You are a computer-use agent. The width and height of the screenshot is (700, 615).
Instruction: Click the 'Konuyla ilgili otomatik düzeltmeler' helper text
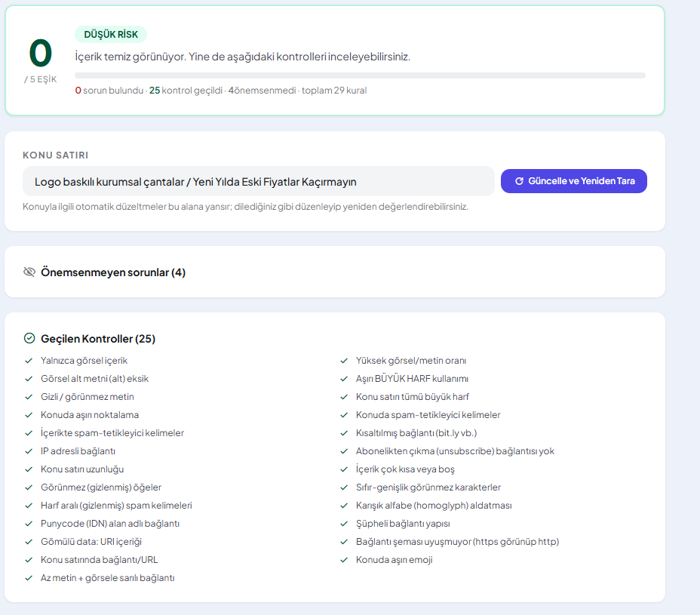pos(246,207)
